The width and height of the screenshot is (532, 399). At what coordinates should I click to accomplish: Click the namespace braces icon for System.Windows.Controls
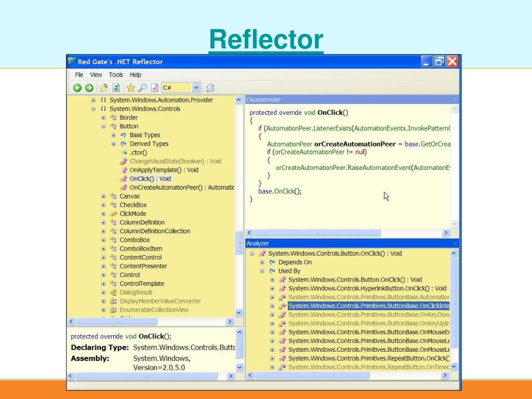103,109
